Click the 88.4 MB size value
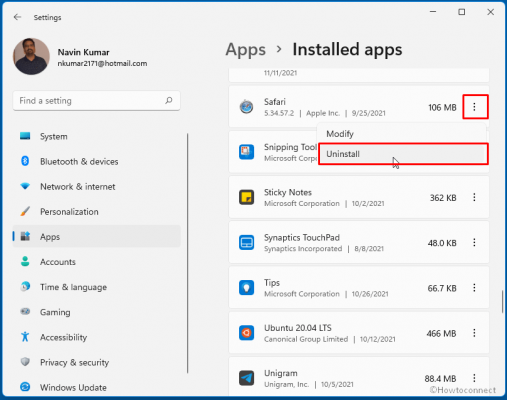The width and height of the screenshot is (507, 400). click(x=440, y=378)
